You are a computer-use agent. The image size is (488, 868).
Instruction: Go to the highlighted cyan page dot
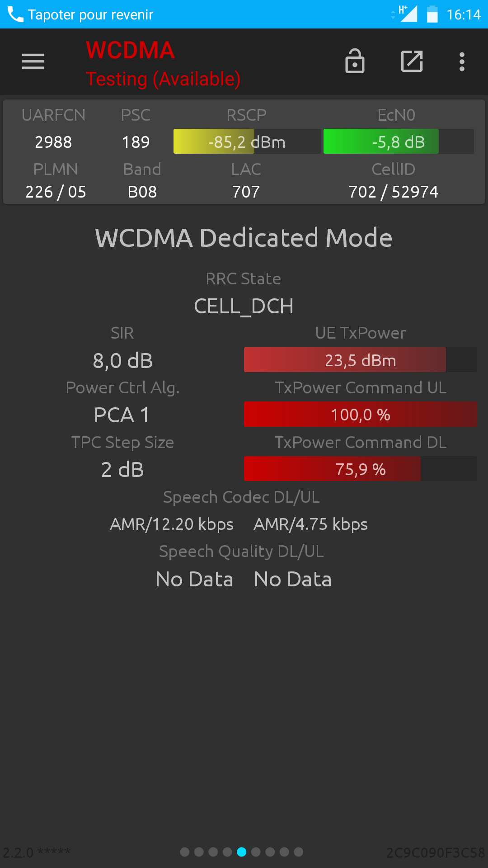click(x=242, y=852)
